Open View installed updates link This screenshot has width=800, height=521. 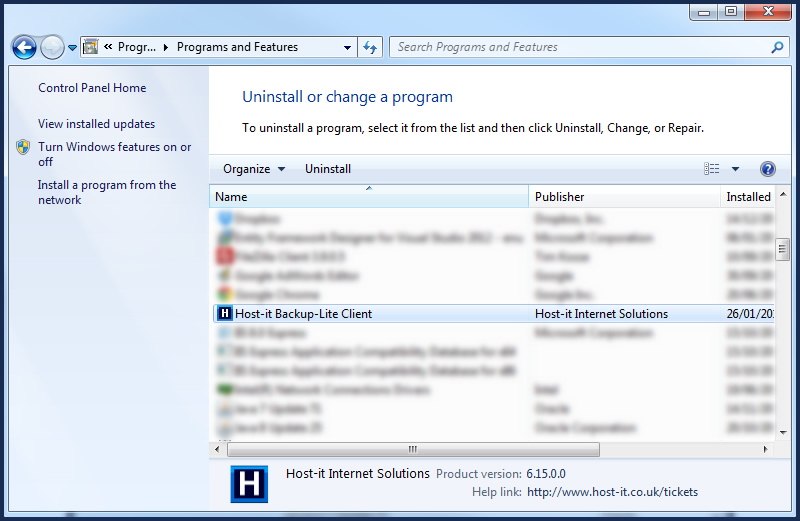(96, 124)
